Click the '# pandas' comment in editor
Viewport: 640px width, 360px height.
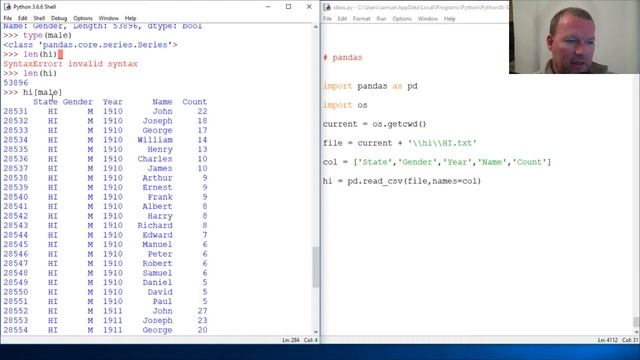(343, 58)
